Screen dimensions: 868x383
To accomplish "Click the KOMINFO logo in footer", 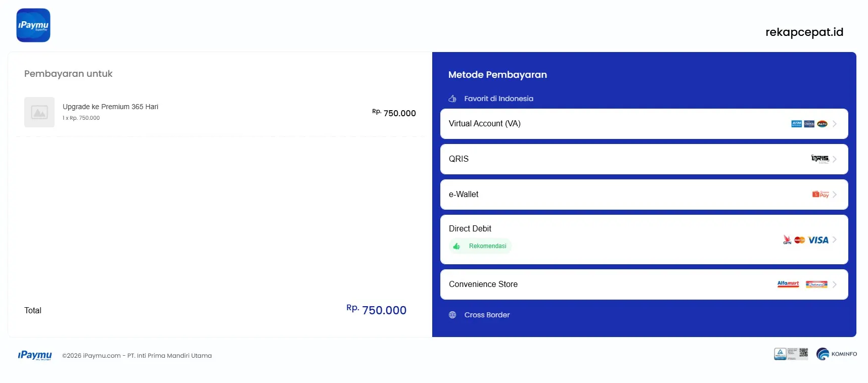I will [x=837, y=354].
